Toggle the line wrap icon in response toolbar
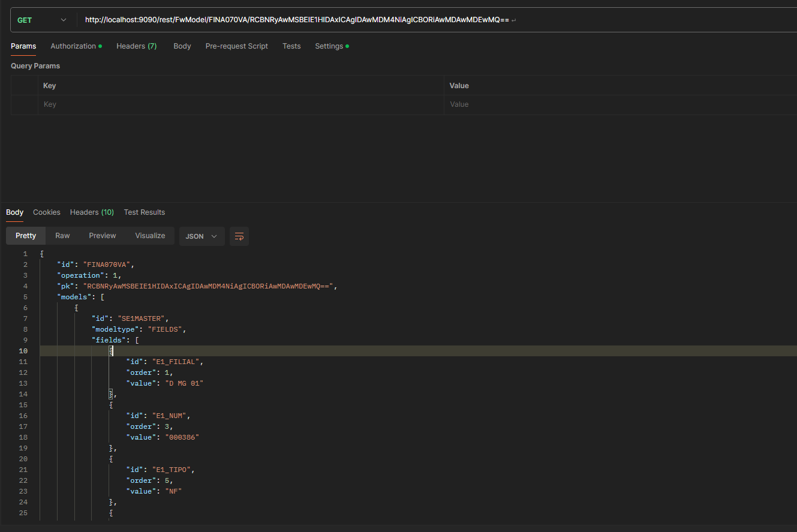The width and height of the screenshot is (797, 532). coord(239,236)
